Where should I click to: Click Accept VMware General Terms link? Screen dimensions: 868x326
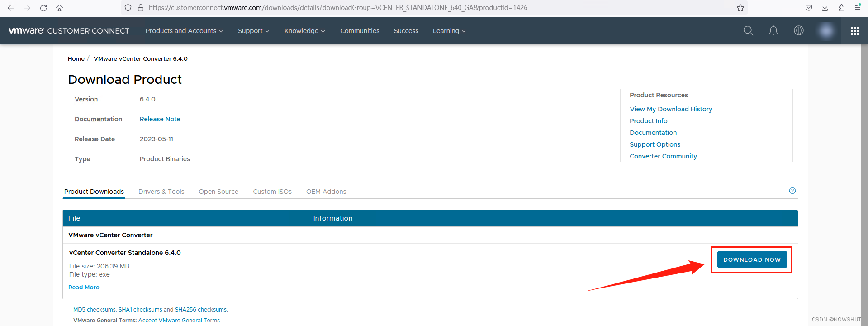click(x=179, y=321)
